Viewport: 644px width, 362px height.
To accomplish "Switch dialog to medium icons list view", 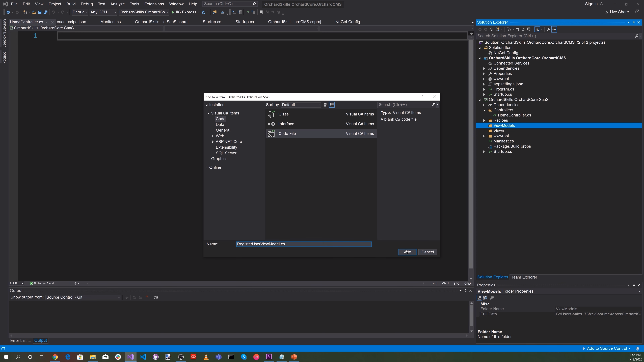I will click(x=332, y=105).
